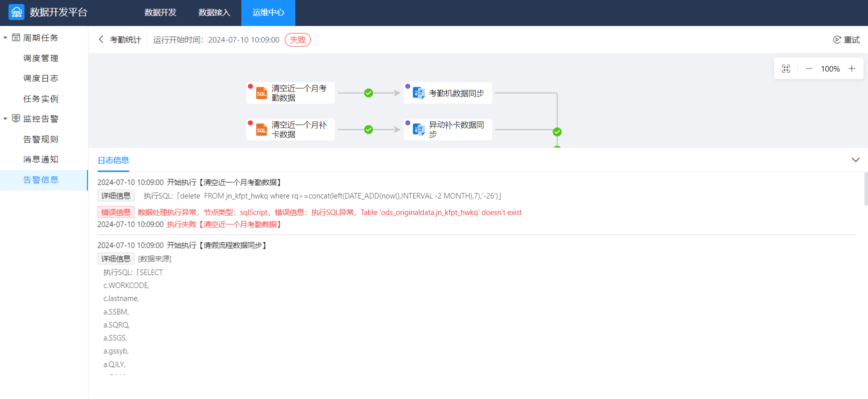Open the 数据开发 top menu
The image size is (868, 399).
click(x=160, y=12)
